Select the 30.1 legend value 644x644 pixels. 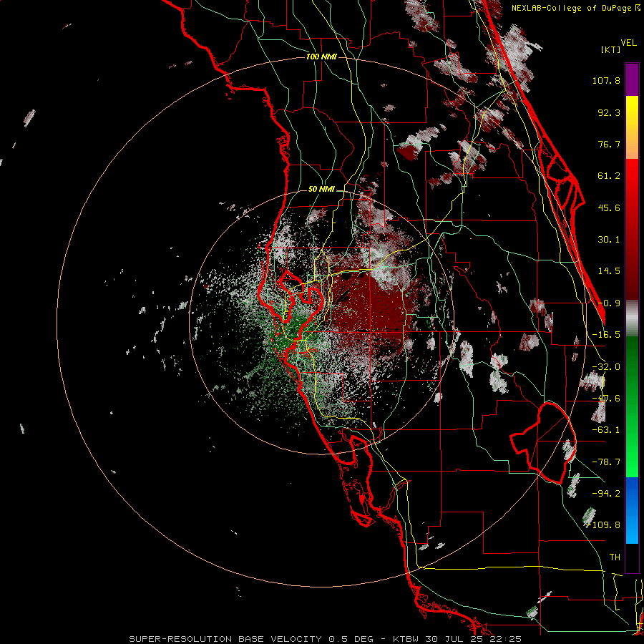[x=609, y=240]
